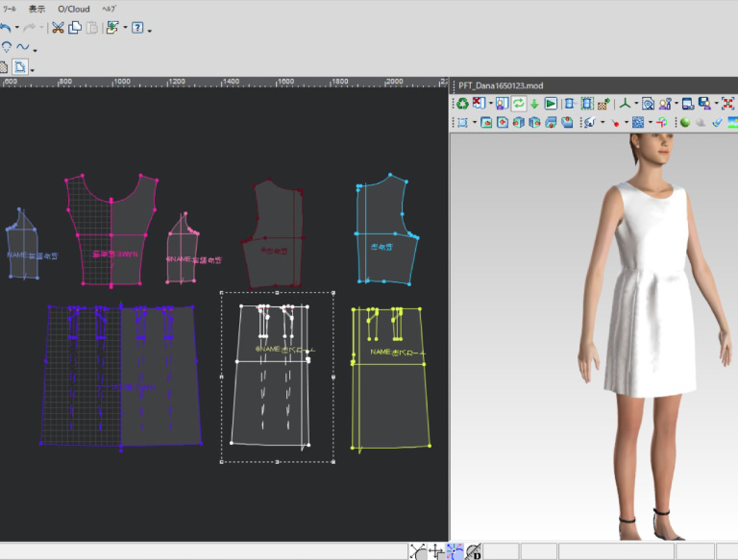The width and height of the screenshot is (738, 560).
Task: Click the landscape background image icon
Action: click(733, 122)
